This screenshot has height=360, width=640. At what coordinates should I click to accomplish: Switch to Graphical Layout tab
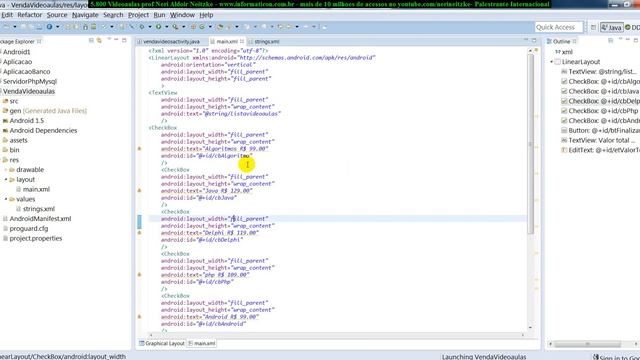[x=162, y=344]
